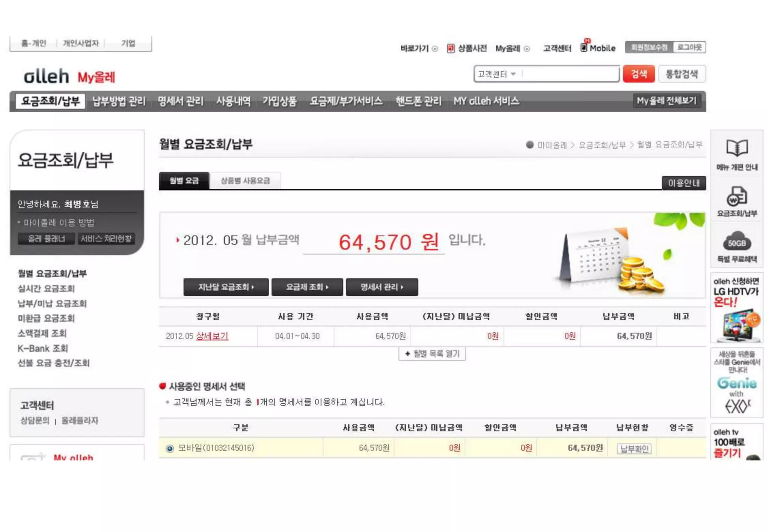This screenshot has width=769, height=532.
Task: Open the 고객센터 search category dropdown
Action: click(x=497, y=74)
